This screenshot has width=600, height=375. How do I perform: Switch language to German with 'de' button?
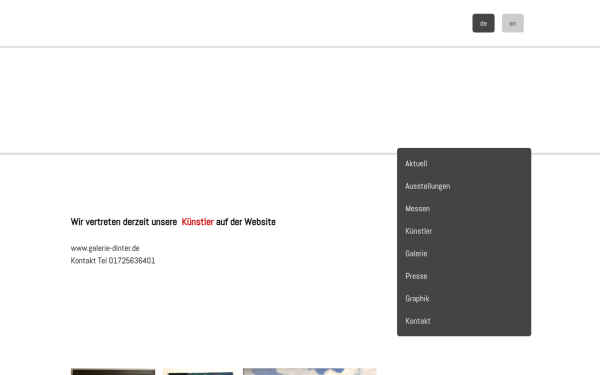click(x=483, y=23)
